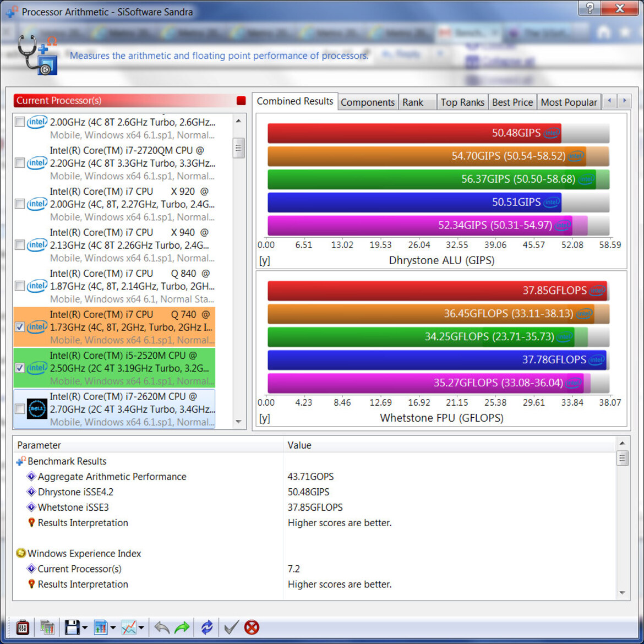Image resolution: width=644 pixels, height=644 pixels.
Task: Click the Intel logo beside i7 X 940
Action: point(37,245)
